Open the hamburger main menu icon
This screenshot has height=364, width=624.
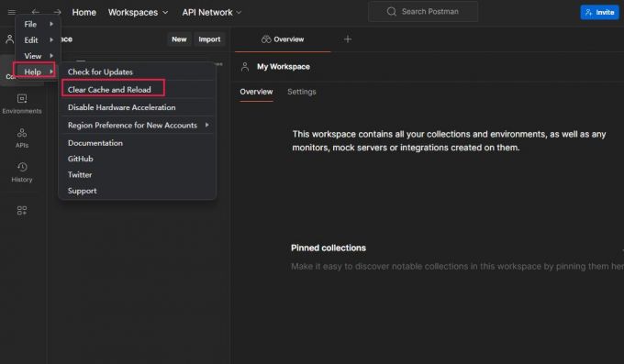click(12, 12)
